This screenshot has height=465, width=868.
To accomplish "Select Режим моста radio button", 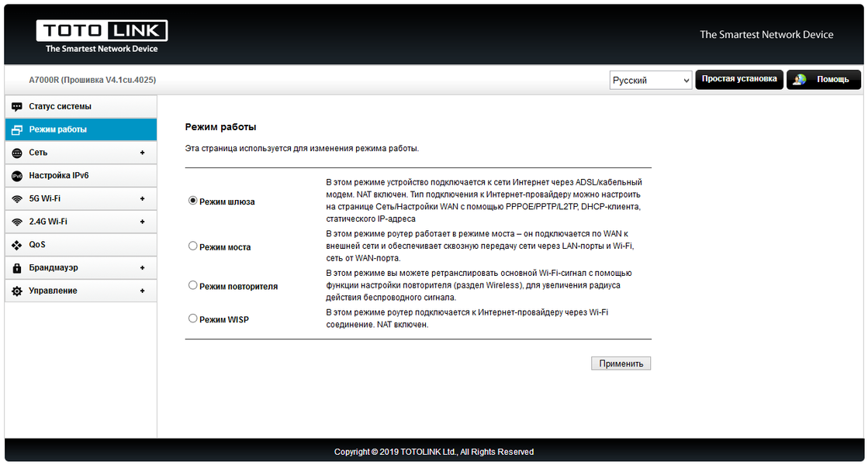I will point(192,246).
